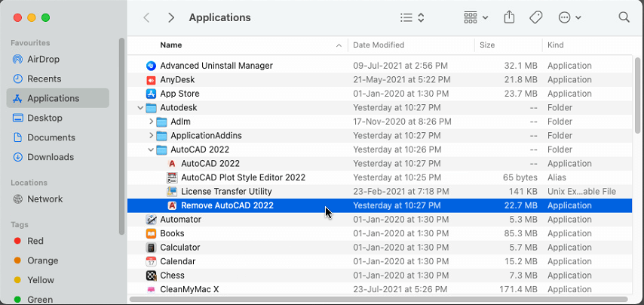Image resolution: width=644 pixels, height=305 pixels.
Task: Click the AutoCAD 2022 application icon
Action: [x=172, y=164]
